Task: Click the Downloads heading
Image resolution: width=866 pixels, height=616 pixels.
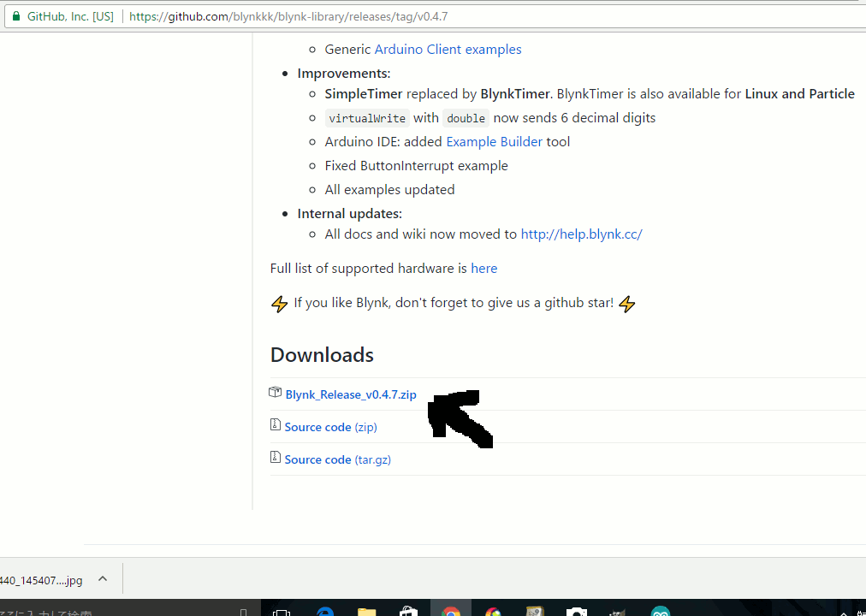Action: [322, 354]
